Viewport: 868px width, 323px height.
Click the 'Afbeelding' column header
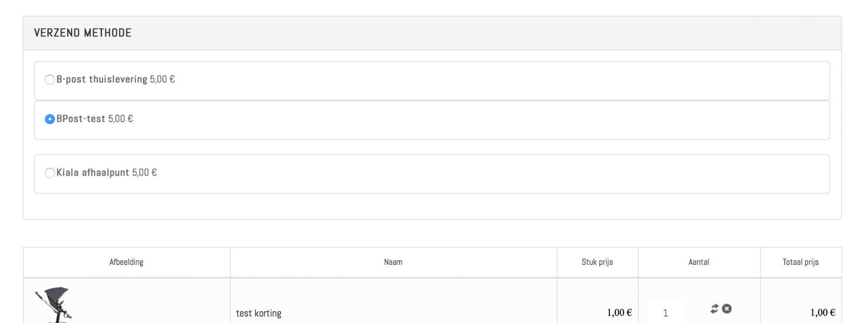point(126,262)
